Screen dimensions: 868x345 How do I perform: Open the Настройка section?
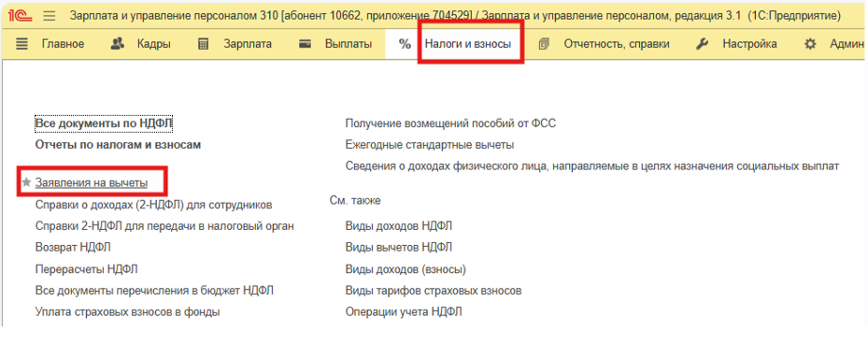749,44
